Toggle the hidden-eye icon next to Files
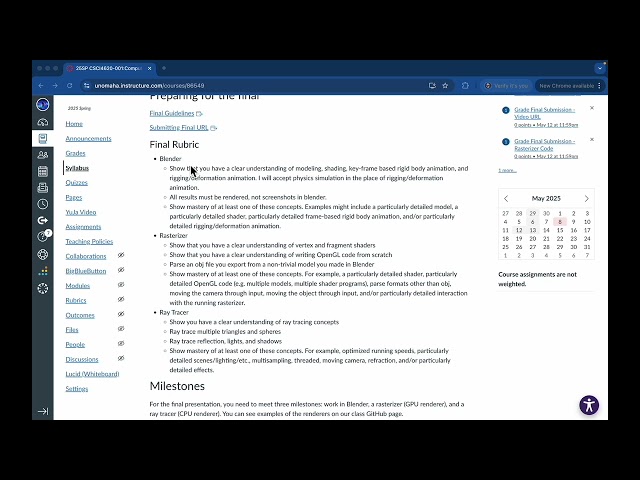 121,329
